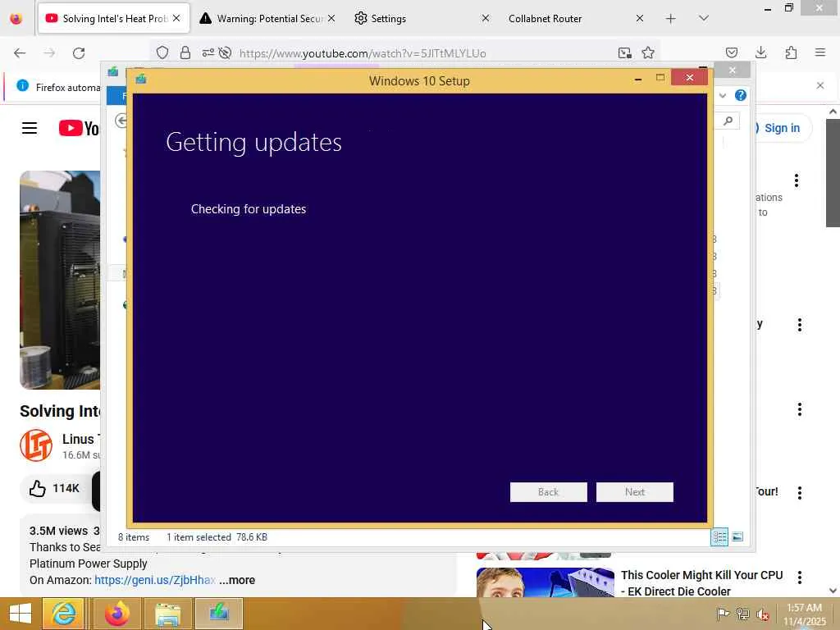
Task: Open Firefox downloads panel
Action: pyautogui.click(x=760, y=52)
